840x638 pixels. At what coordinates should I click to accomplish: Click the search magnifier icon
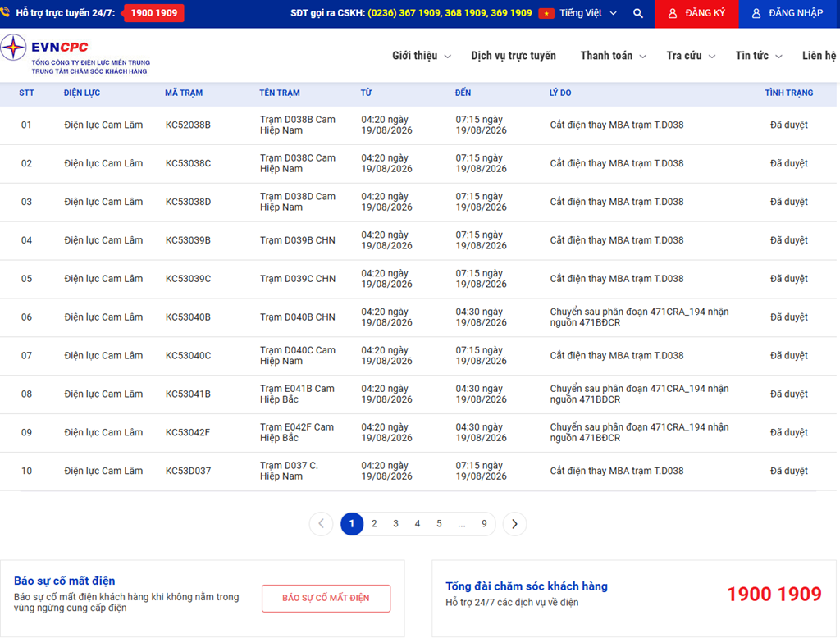(637, 13)
